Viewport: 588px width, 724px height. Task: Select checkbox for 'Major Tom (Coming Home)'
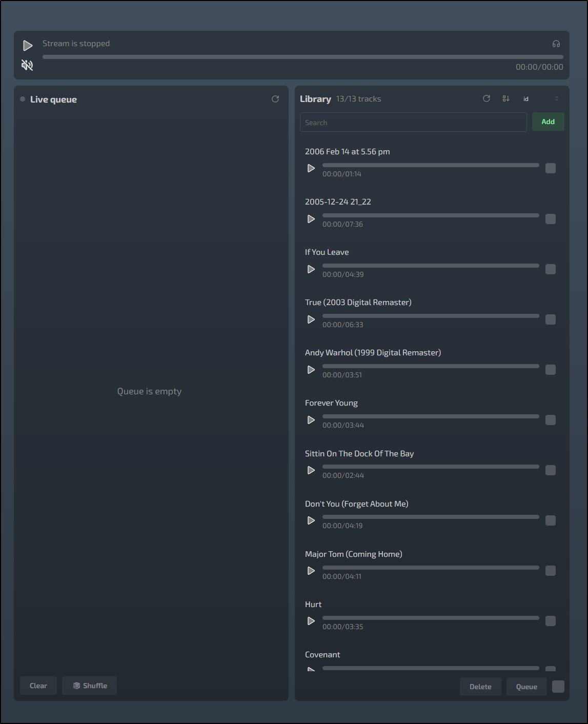pyautogui.click(x=551, y=571)
